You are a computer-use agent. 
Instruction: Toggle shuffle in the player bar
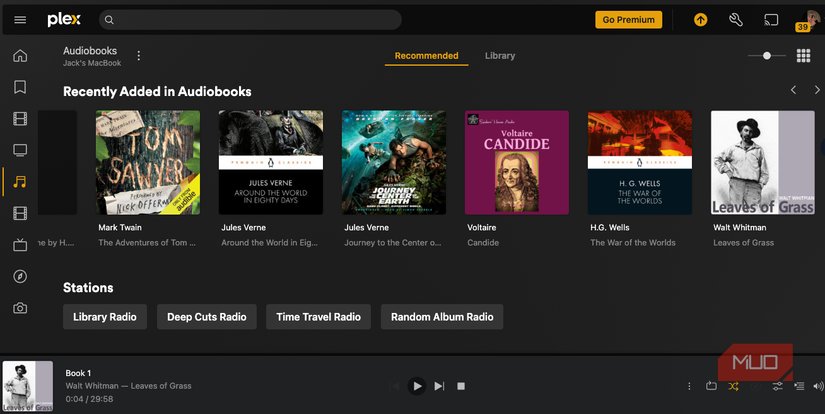(733, 386)
